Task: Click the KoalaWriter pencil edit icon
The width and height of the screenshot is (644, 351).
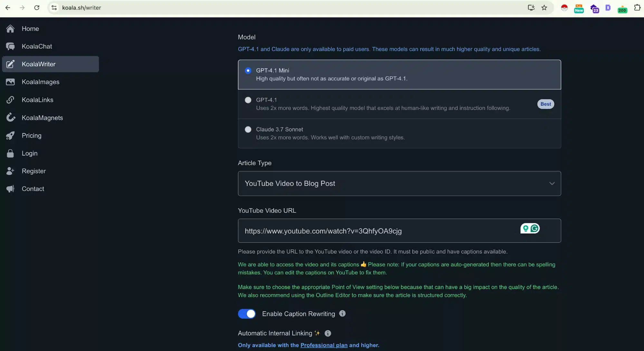Action: click(10, 64)
